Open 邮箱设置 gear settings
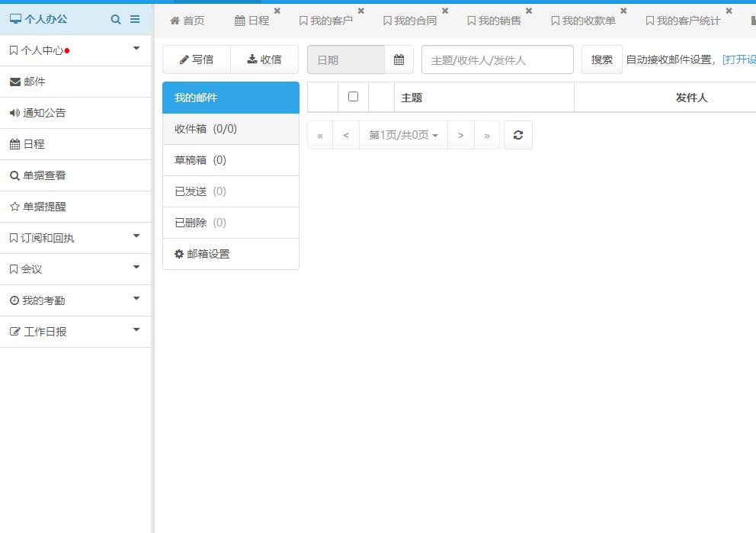Viewport: 756px width, 533px height. pyautogui.click(x=202, y=254)
